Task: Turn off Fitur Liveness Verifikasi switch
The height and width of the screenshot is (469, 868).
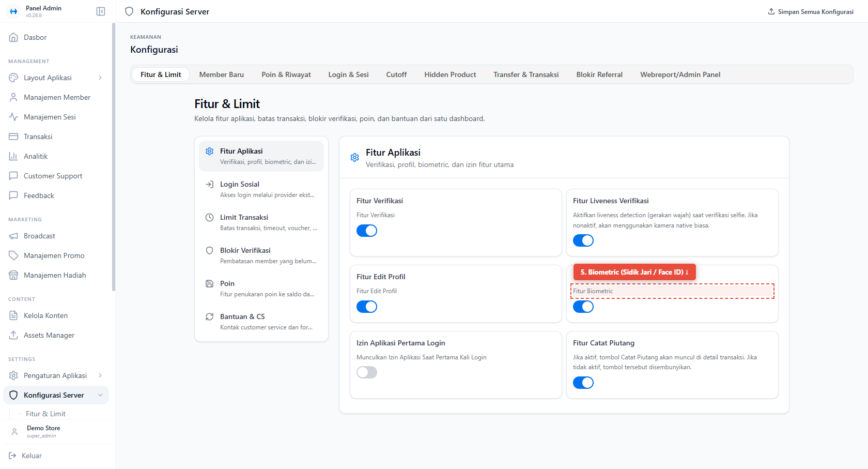Action: (x=583, y=240)
